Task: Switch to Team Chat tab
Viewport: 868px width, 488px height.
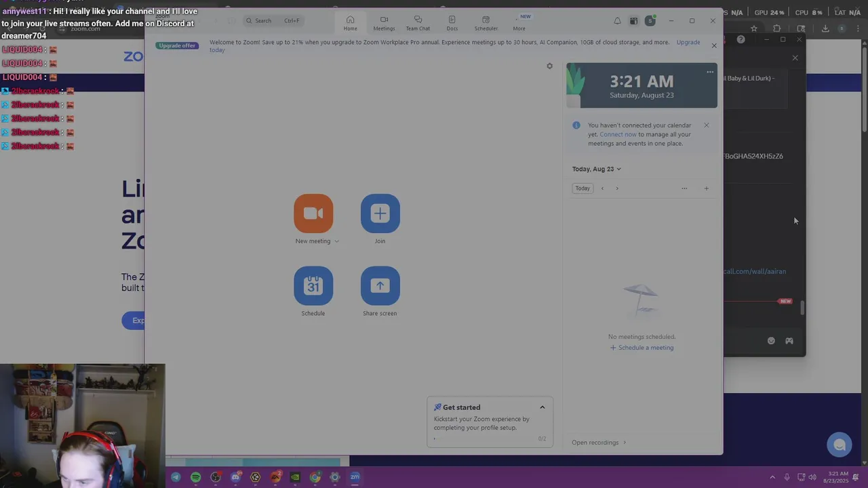Action: [x=418, y=23]
